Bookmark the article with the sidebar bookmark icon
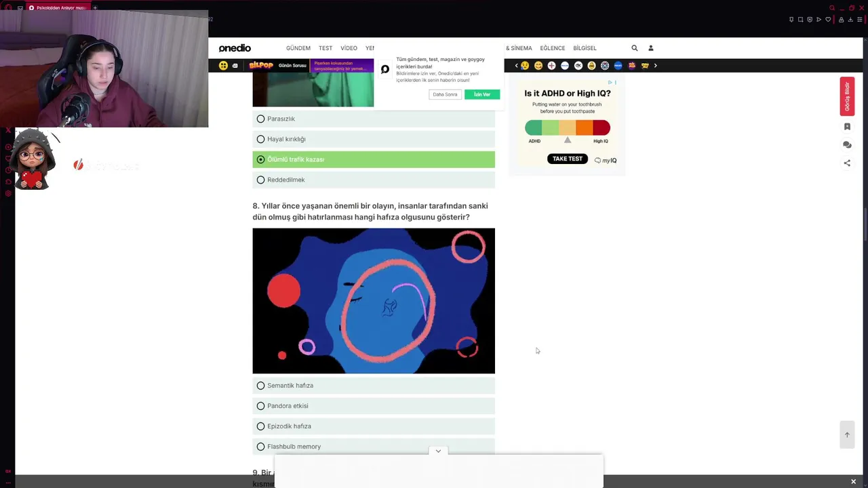 tap(847, 127)
